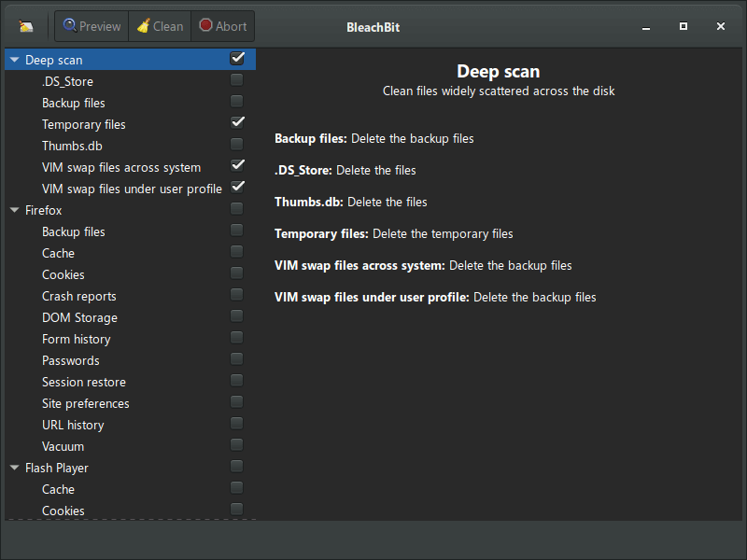747x560 pixels.
Task: Select Flash Player Cache entry
Action: pos(58,488)
